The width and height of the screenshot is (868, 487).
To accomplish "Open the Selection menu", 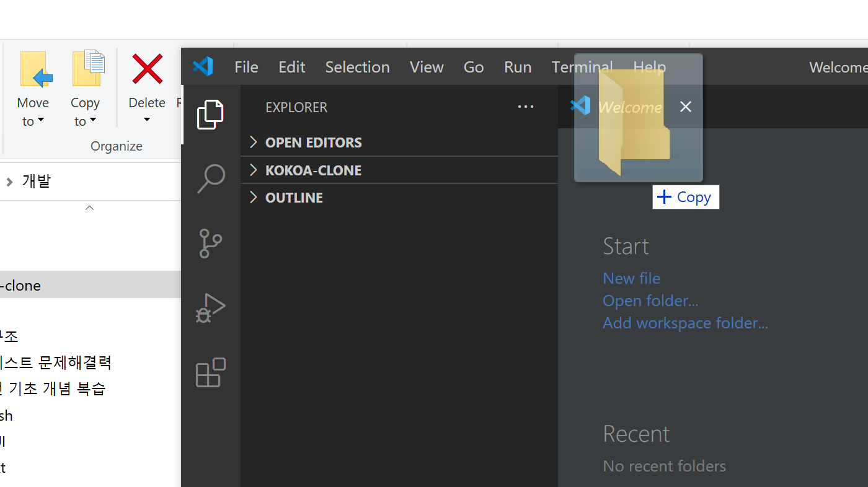I will pos(357,67).
